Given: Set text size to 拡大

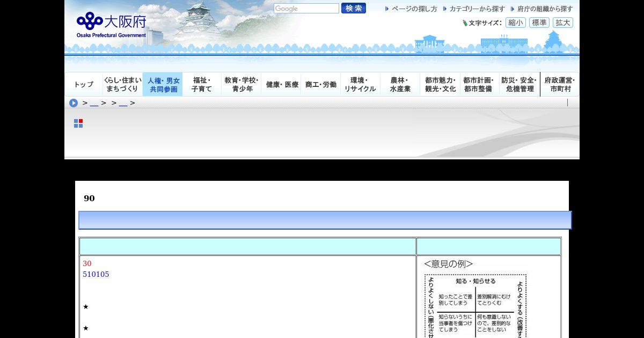Looking at the screenshot, I should coord(563,23).
